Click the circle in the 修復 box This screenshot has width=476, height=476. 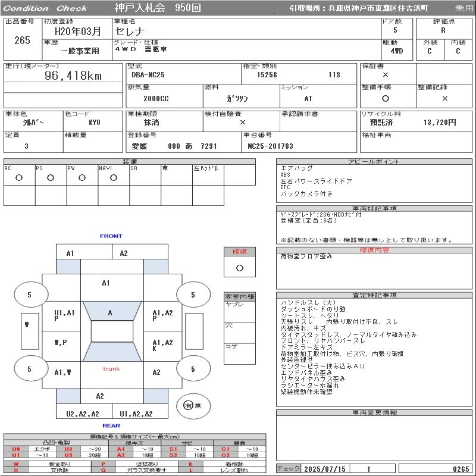[240, 268]
